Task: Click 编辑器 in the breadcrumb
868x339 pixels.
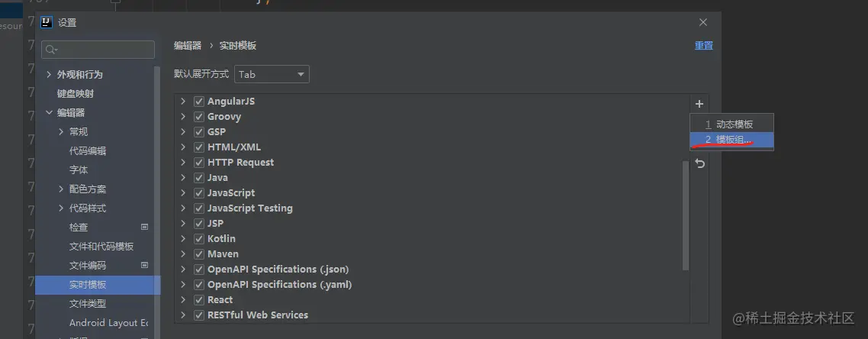Action: (188, 45)
